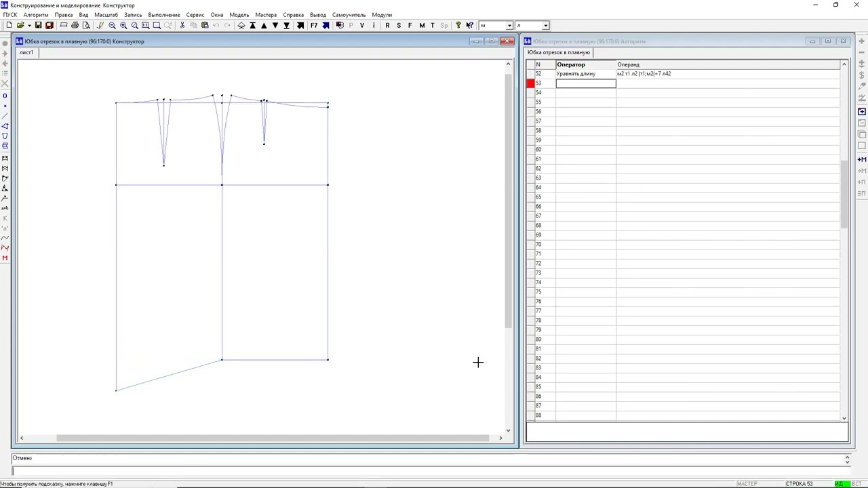Image resolution: width=868 pixels, height=488 pixels.
Task: Open the Самоучитель menu
Action: point(349,15)
